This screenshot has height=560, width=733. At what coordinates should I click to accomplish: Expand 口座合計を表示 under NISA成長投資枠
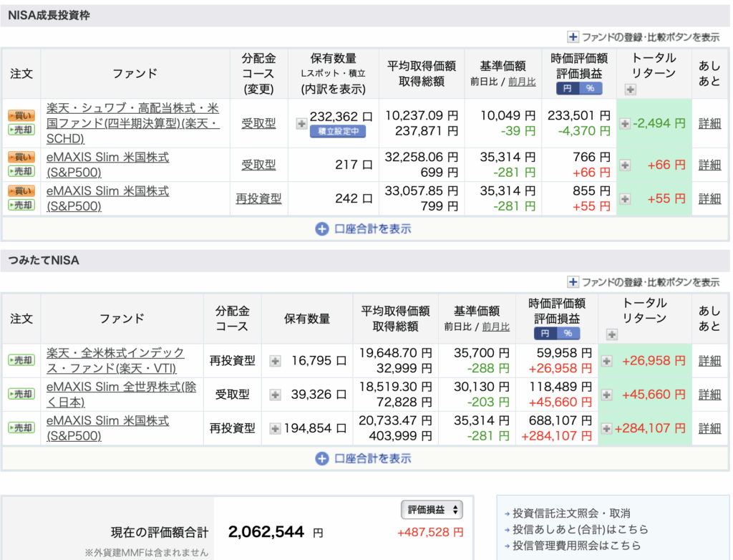(x=364, y=229)
